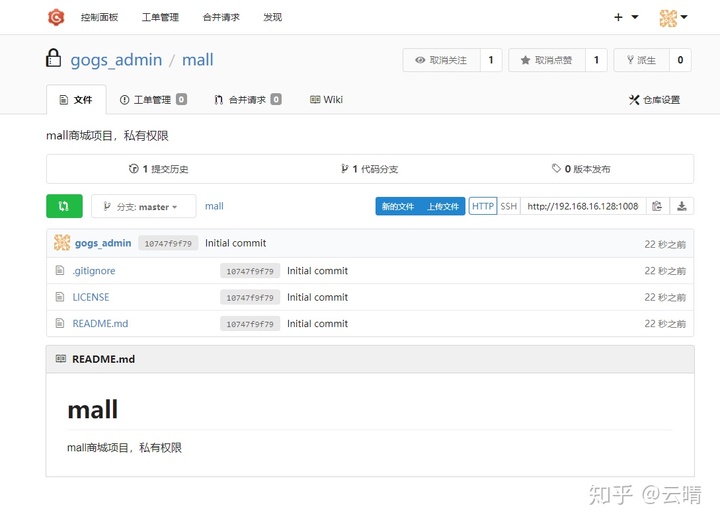Create file with 新的文件 button
The image size is (720, 524).
click(x=398, y=206)
